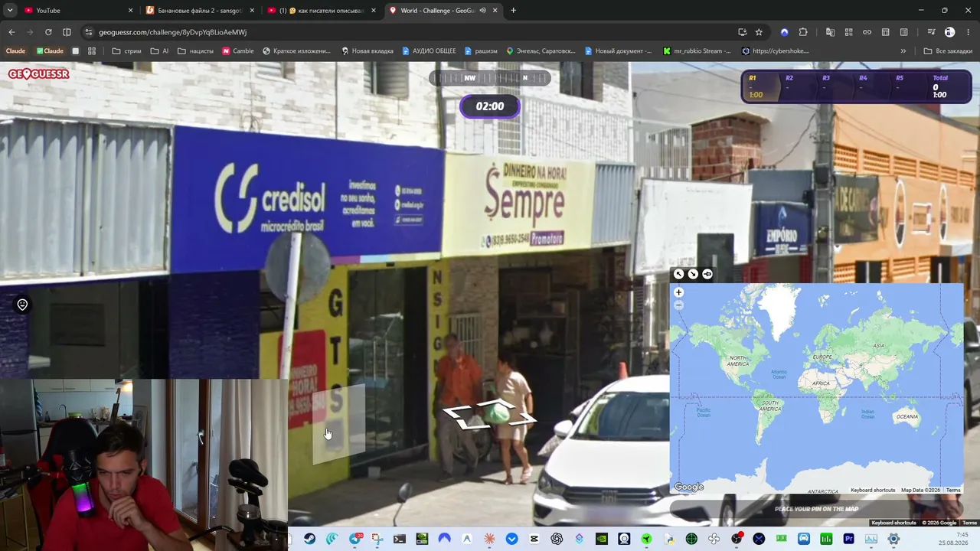Viewport: 980px width, 551px height.
Task: Launch Steam from the taskbar
Action: pos(309,539)
